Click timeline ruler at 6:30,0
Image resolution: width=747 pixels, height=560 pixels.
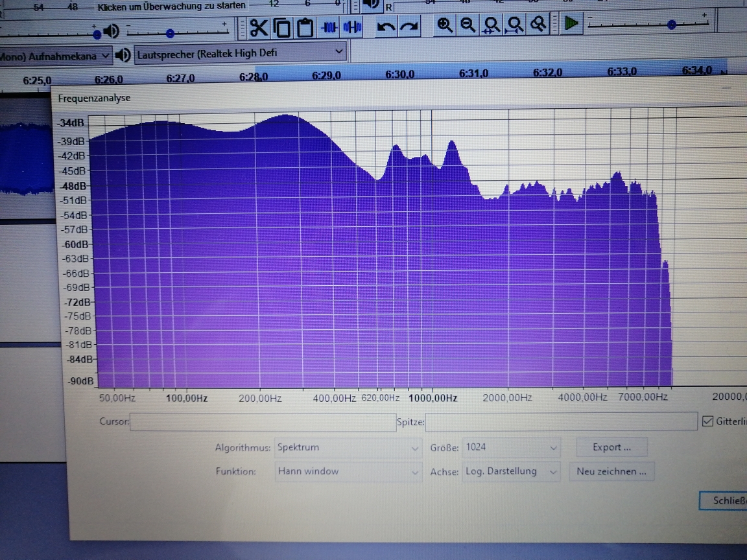(399, 75)
